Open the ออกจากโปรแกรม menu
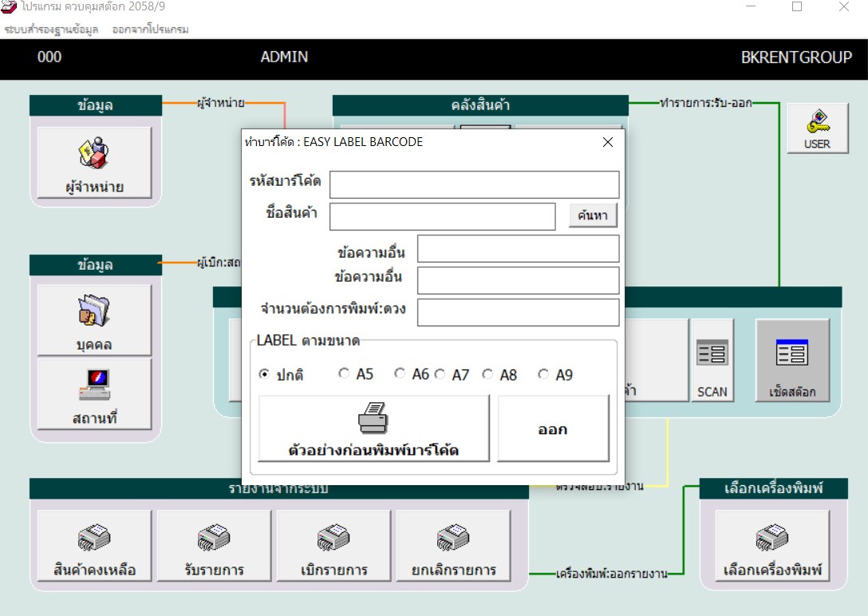Image resolution: width=868 pixels, height=616 pixels. (150, 30)
